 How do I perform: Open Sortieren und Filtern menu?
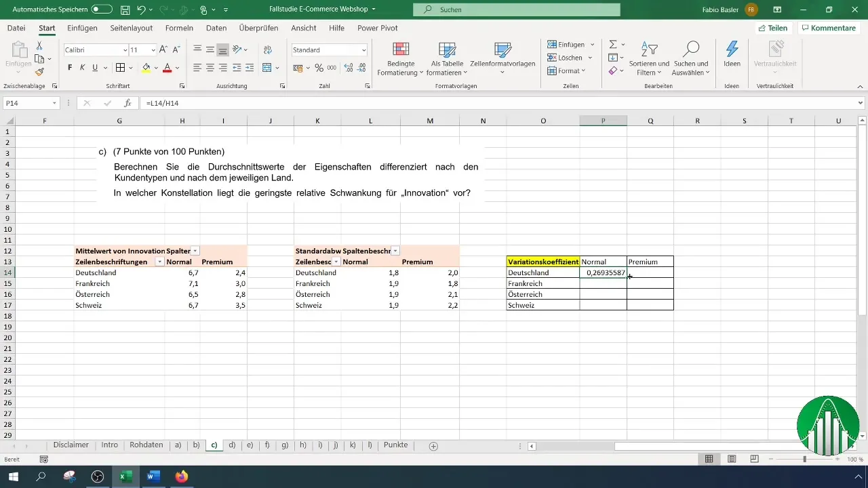click(649, 59)
